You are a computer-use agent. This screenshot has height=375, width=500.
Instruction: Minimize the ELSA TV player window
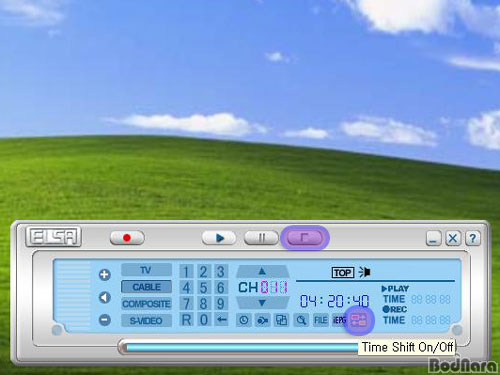pos(434,238)
